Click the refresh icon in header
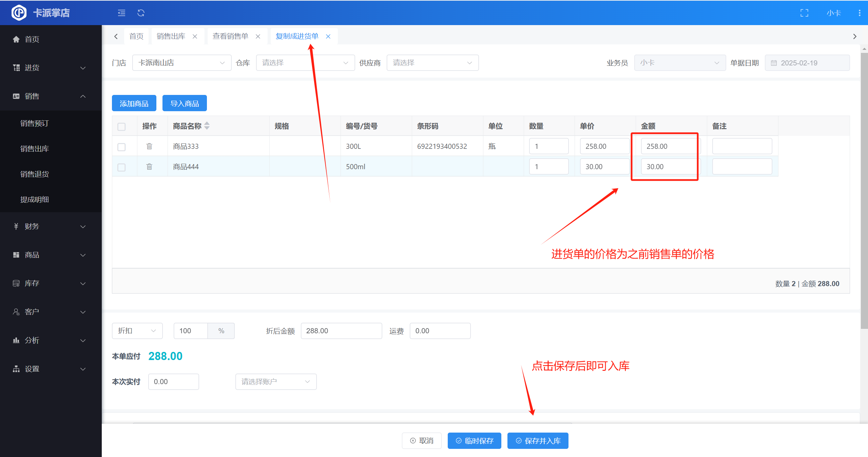This screenshot has height=457, width=868. click(141, 13)
